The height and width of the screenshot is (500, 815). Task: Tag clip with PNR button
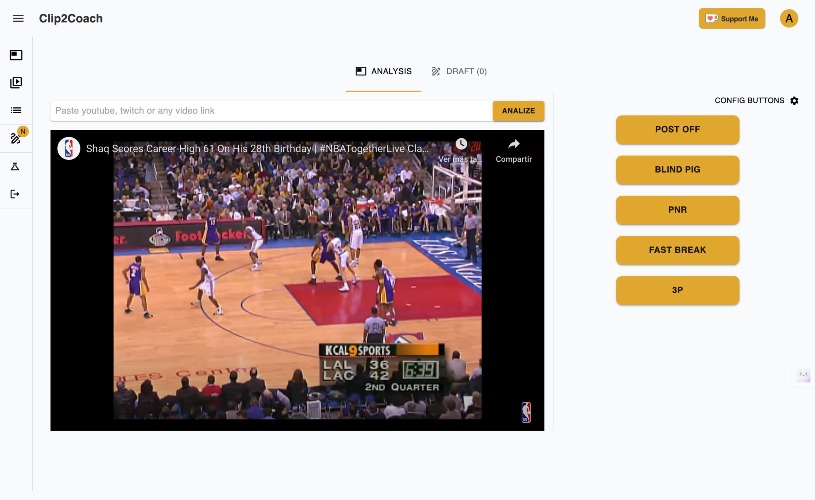click(677, 210)
